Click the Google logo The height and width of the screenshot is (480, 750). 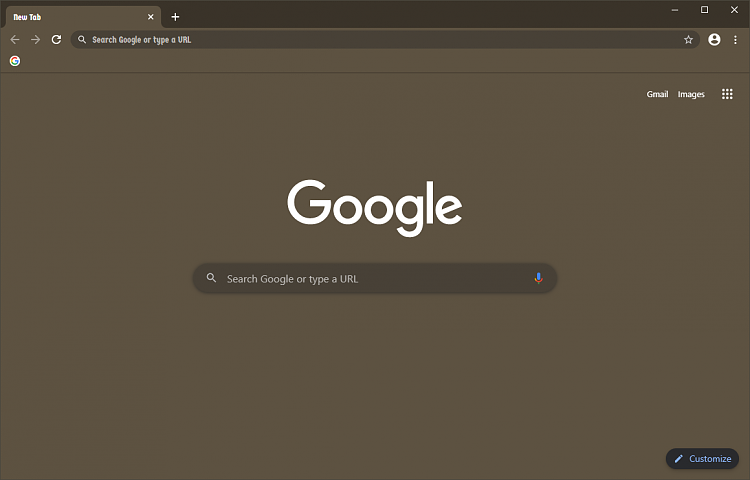coord(375,208)
